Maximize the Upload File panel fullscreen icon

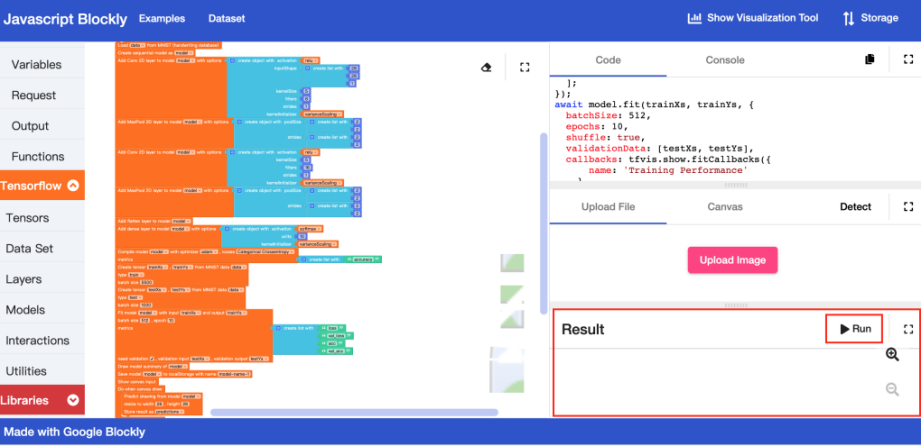point(908,206)
